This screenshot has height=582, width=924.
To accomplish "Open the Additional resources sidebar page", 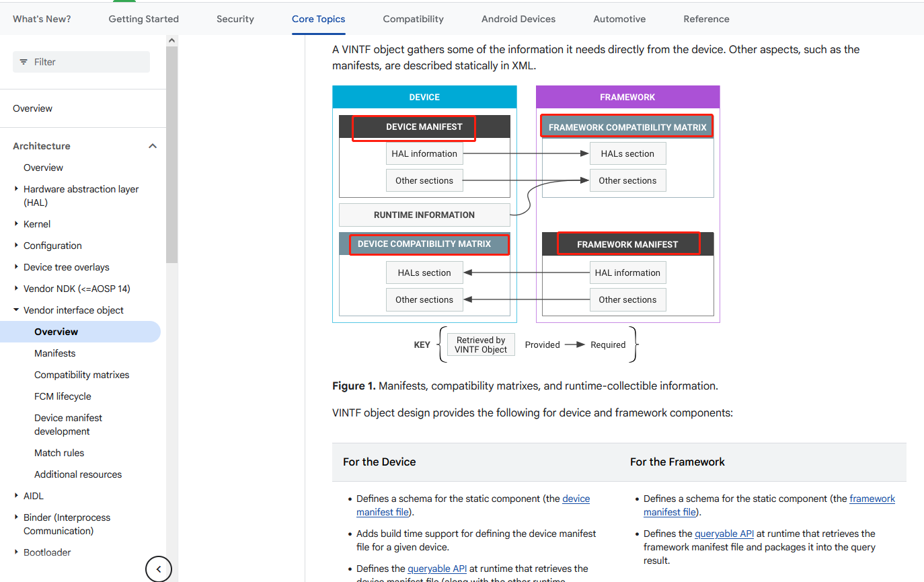I will click(x=78, y=474).
